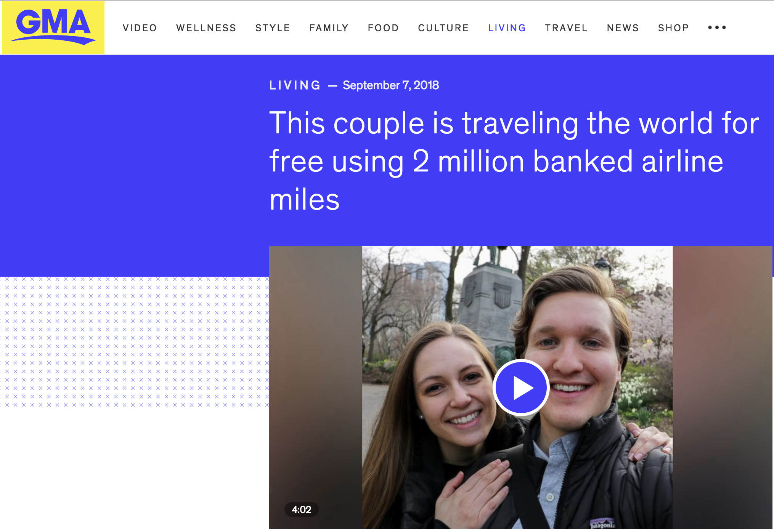This screenshot has width=774, height=532.
Task: Click the GMA logo
Action: [53, 27]
